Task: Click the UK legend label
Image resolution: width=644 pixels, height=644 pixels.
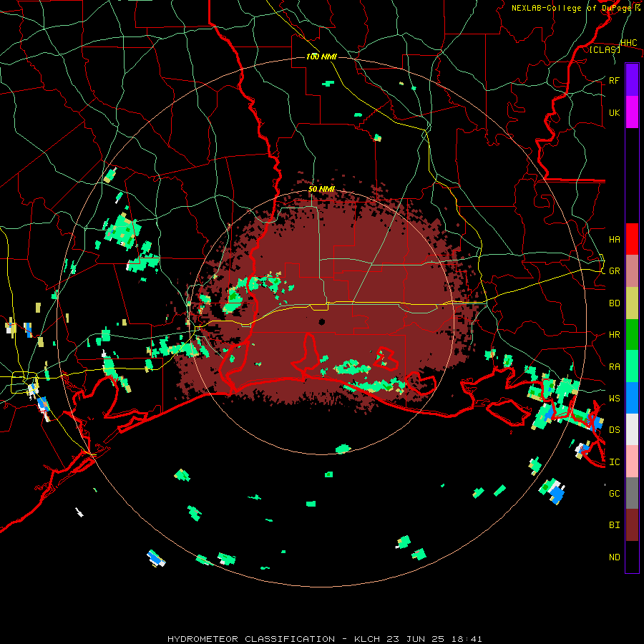Action: tap(615, 112)
